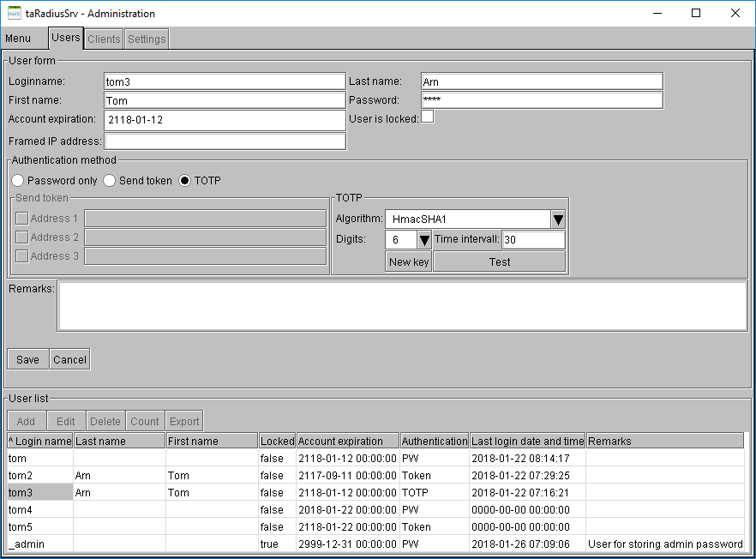The image size is (756, 559).
Task: Click the Save button
Action: (27, 359)
